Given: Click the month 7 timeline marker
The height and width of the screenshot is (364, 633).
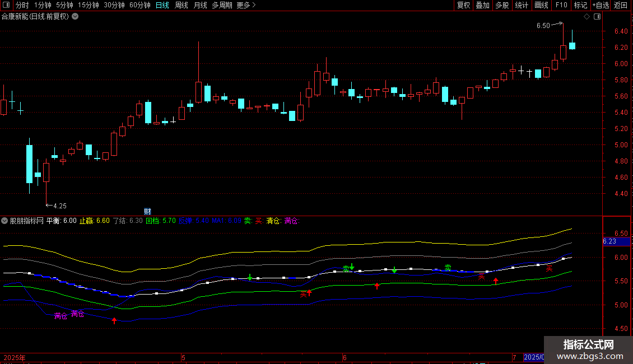Looking at the screenshot, I should click(x=514, y=357).
